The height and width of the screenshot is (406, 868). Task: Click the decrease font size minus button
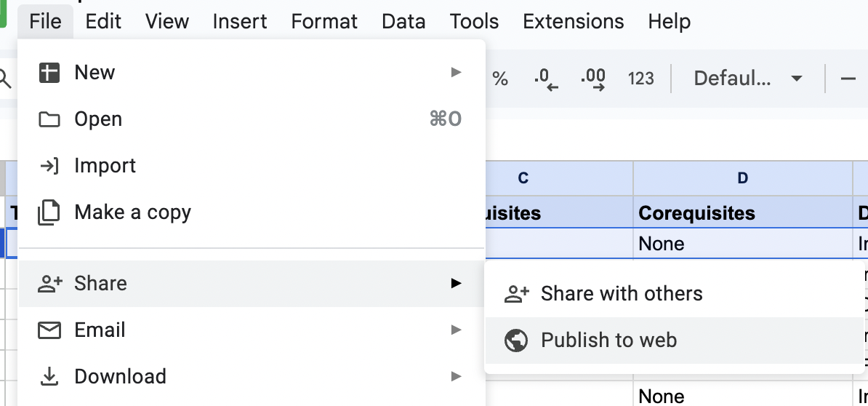[x=848, y=79]
